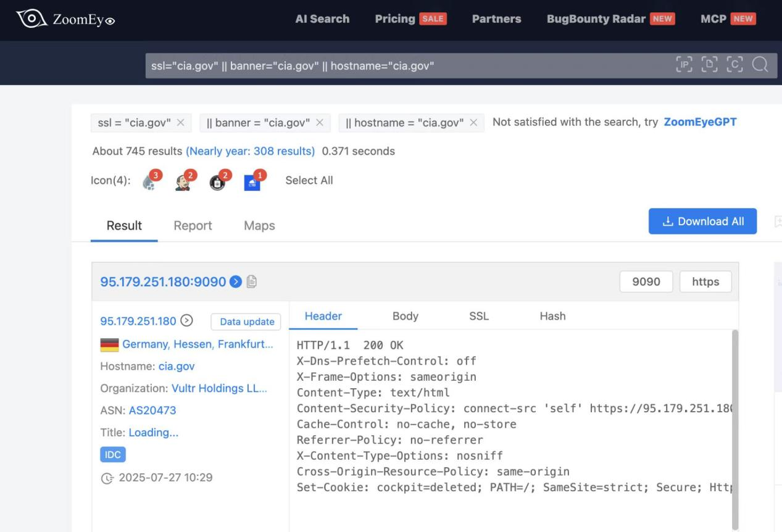This screenshot has width=782, height=532.
Task: Click the German flag icon
Action: [109, 345]
